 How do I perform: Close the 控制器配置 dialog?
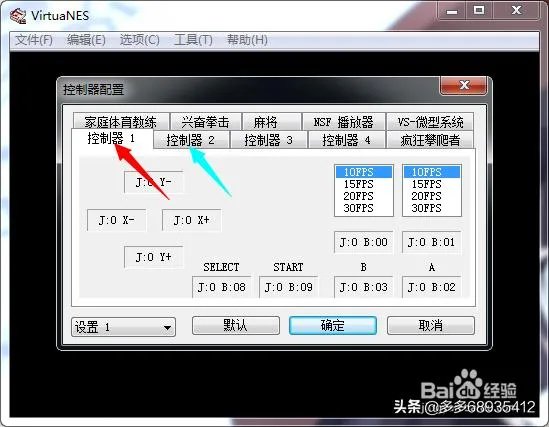(464, 85)
